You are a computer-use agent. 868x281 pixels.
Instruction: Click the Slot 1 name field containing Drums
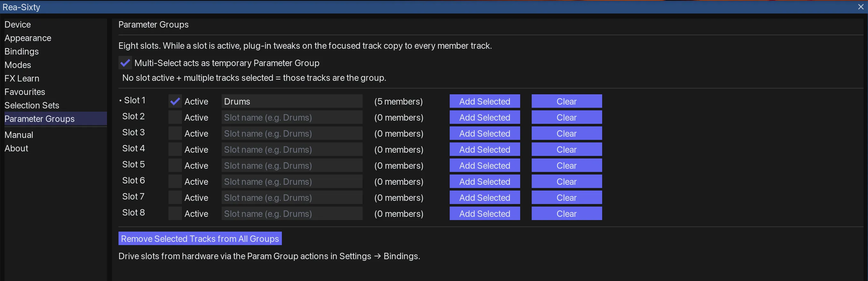(292, 101)
